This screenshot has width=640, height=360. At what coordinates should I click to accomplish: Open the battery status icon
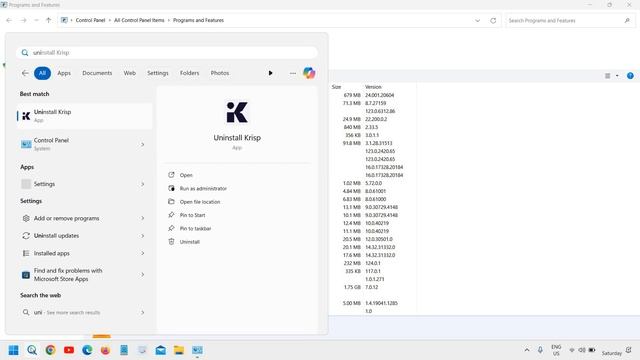pyautogui.click(x=592, y=350)
